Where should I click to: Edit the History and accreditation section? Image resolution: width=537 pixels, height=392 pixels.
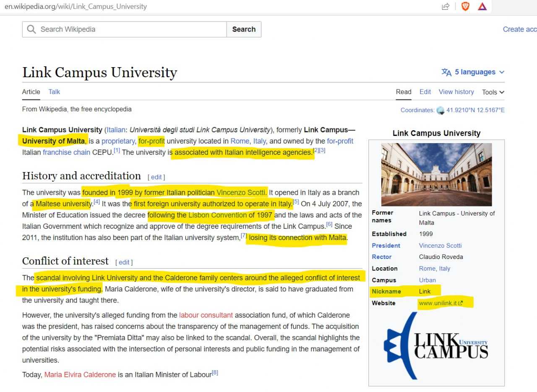(156, 177)
